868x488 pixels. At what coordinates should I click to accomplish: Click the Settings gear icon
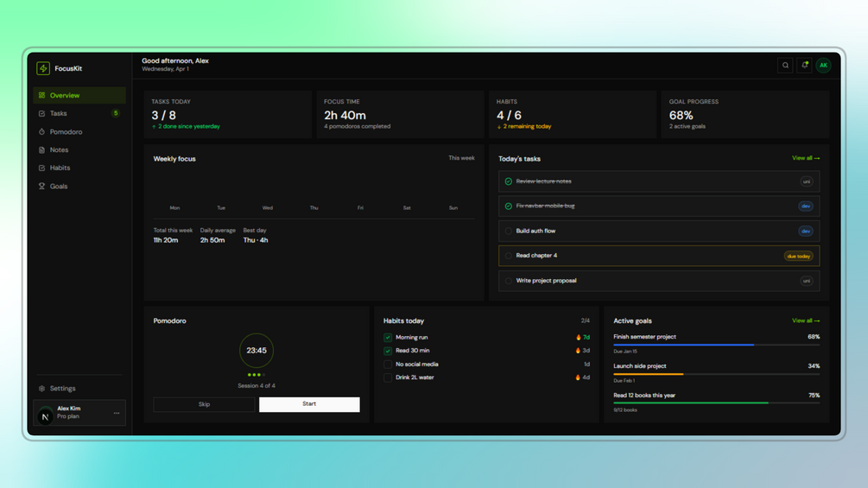42,389
